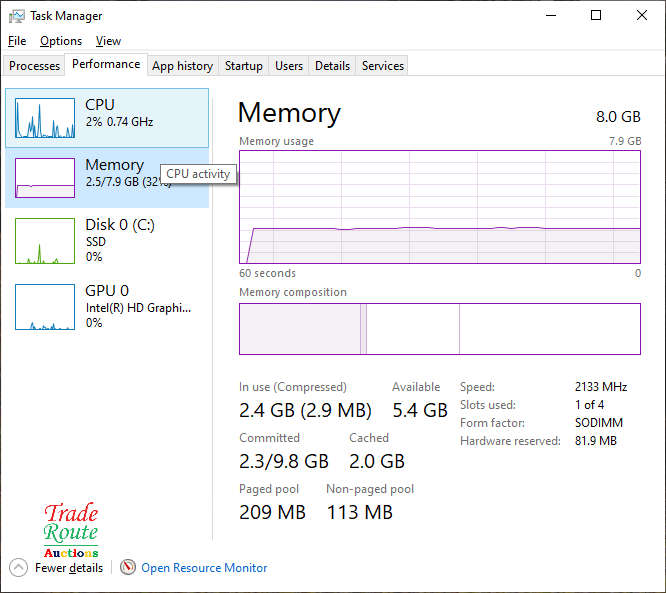The height and width of the screenshot is (593, 666).
Task: Open the File menu
Action: [x=17, y=41]
